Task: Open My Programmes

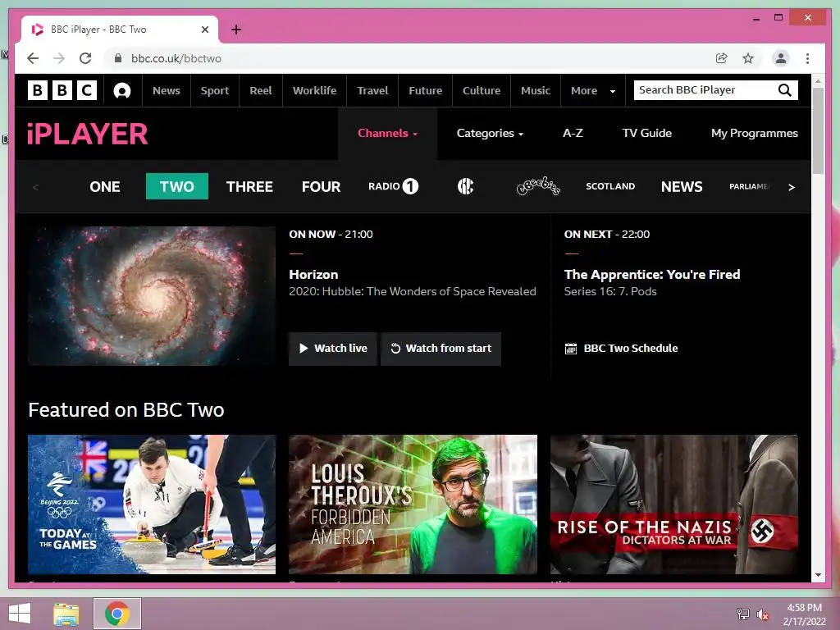Action: click(755, 134)
